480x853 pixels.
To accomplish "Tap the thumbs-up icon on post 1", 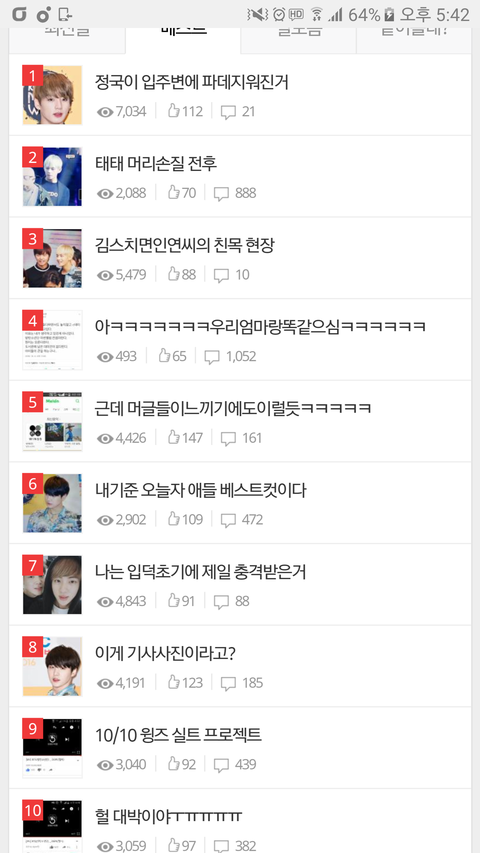I will point(174,112).
